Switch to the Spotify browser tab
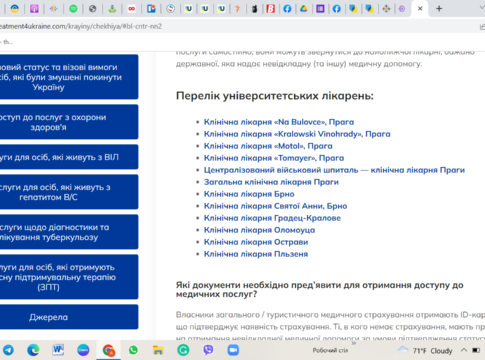This screenshot has width=485, height=360. click(x=73, y=9)
